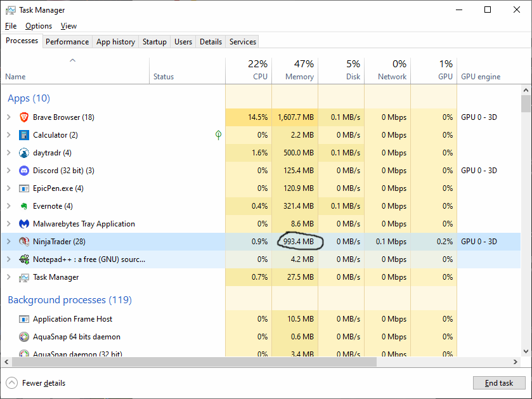Sort by the Network column header
The image size is (532, 399).
(387, 70)
